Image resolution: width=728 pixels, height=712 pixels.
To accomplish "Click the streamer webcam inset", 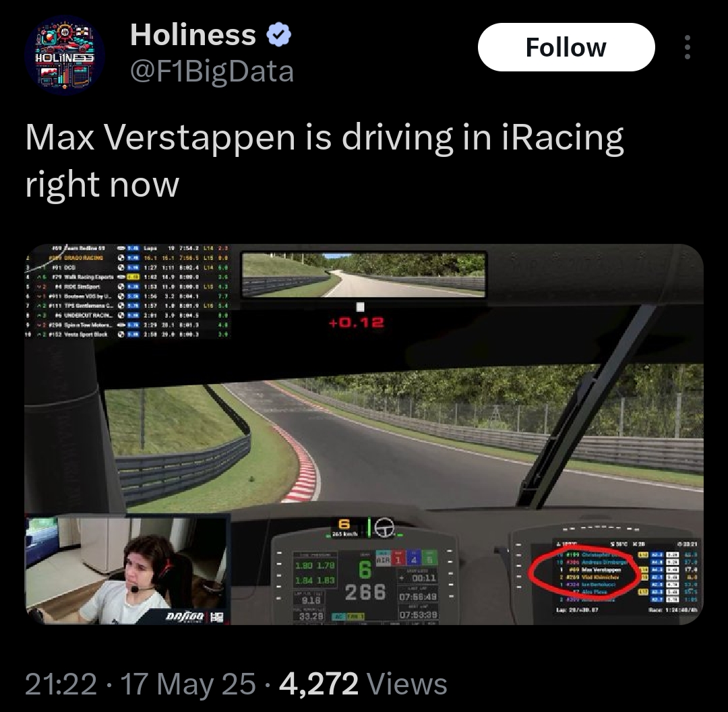I will tap(127, 569).
